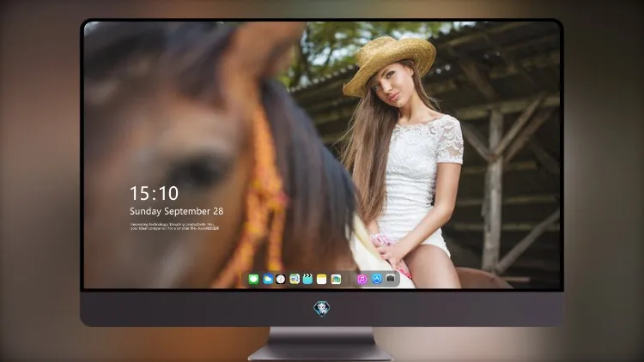Open the photo gallery app in dock
The width and height of the screenshot is (644, 362).
[336, 279]
